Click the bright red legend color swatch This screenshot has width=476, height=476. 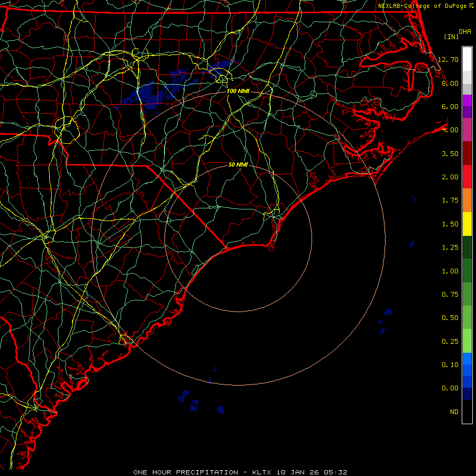[467, 177]
